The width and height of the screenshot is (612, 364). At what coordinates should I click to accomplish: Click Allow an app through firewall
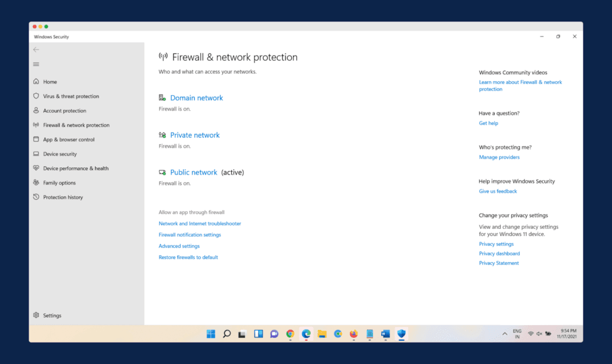191,212
